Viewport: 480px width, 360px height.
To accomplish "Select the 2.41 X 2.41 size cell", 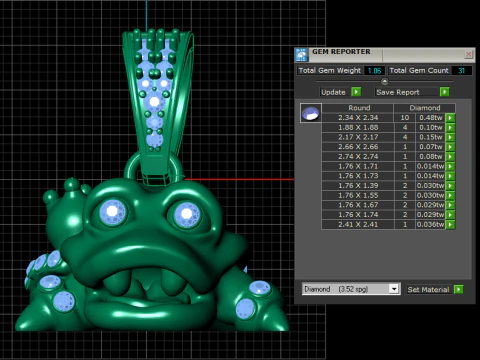I will click(358, 224).
